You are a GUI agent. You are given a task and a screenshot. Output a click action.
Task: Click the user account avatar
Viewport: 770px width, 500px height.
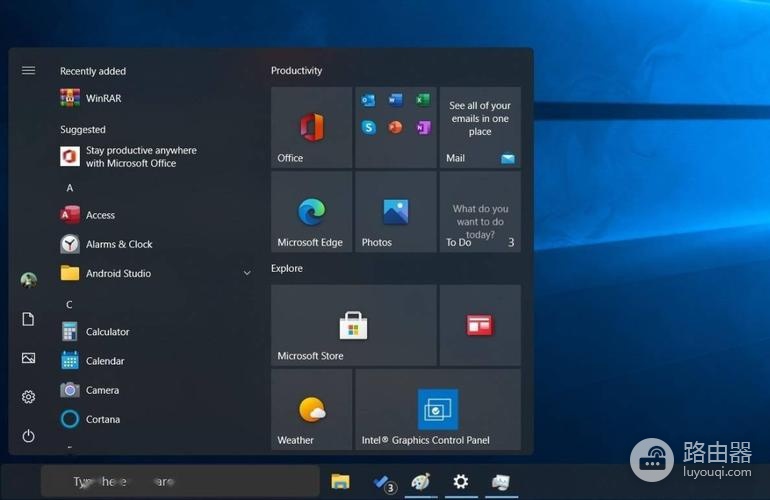click(28, 280)
